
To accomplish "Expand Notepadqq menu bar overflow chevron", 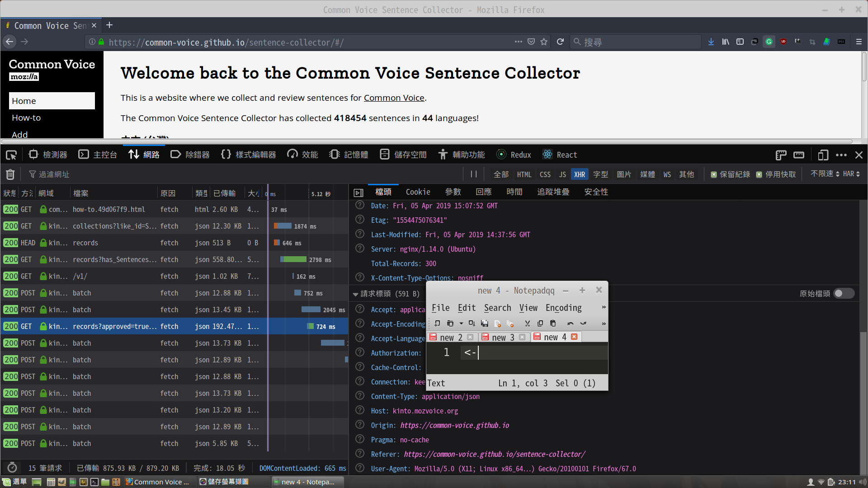I will [x=604, y=307].
